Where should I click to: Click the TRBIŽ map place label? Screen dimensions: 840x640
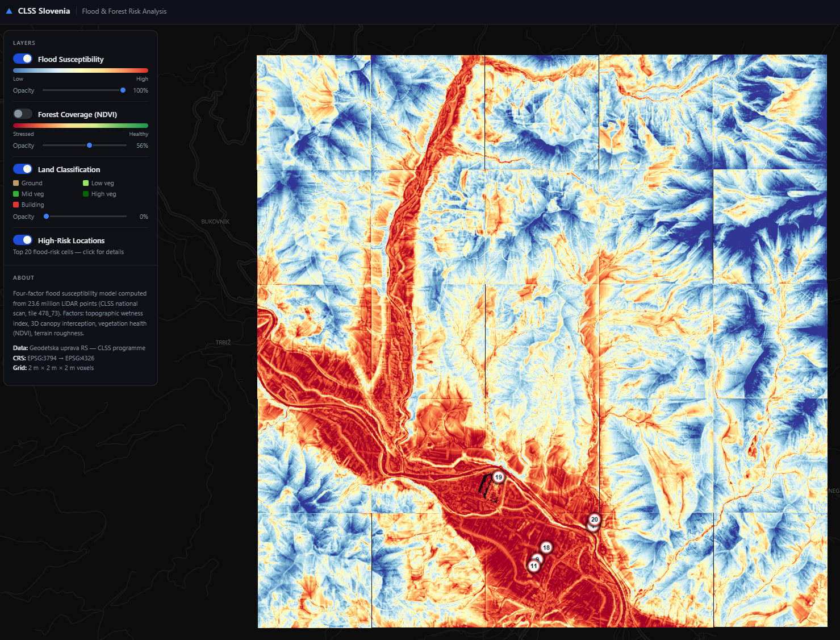tap(223, 343)
